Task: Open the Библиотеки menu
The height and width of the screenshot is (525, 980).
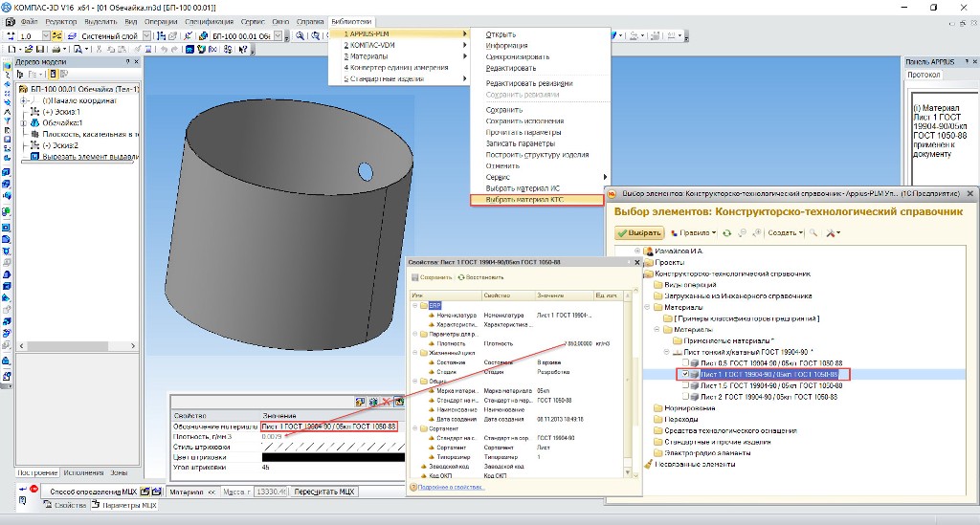Action: pyautogui.click(x=351, y=21)
